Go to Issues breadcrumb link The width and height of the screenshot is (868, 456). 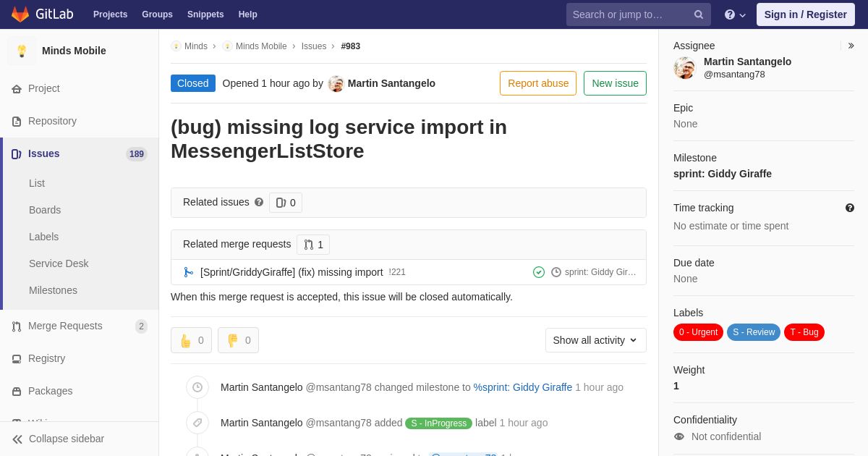pyautogui.click(x=314, y=46)
